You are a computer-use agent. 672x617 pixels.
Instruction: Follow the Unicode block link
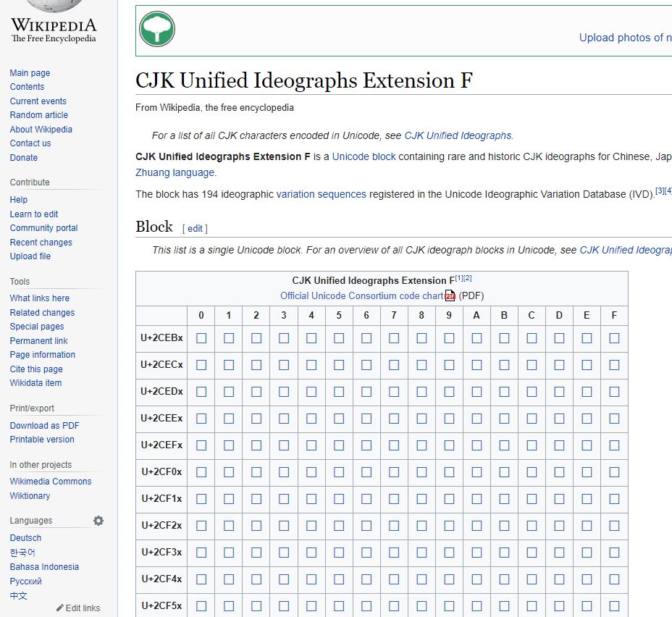364,156
